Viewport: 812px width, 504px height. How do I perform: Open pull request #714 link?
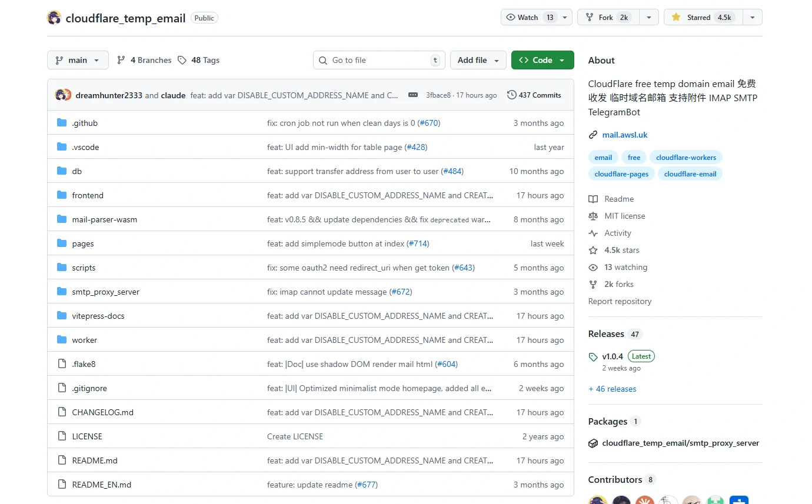pyautogui.click(x=418, y=243)
